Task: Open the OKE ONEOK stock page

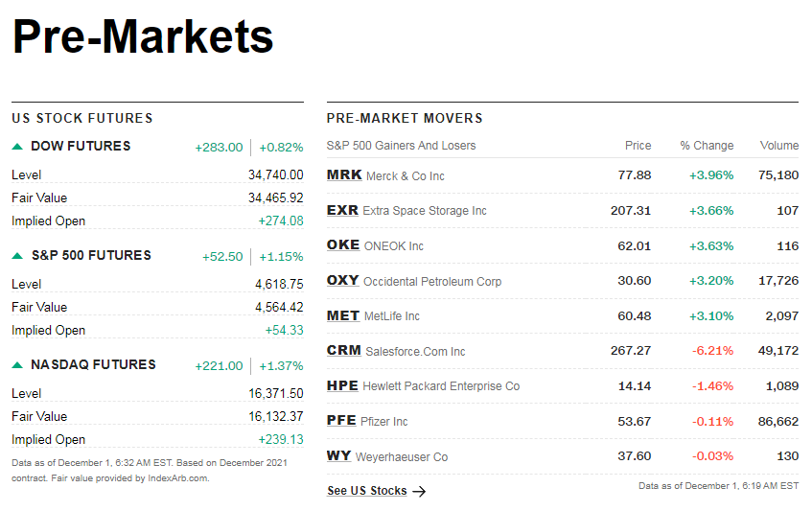Action: pos(343,245)
